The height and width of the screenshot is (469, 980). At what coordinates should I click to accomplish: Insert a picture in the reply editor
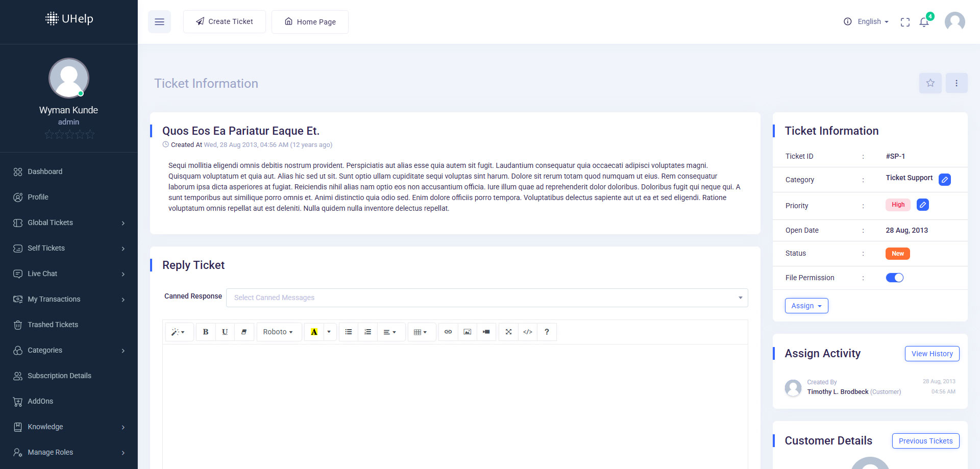click(467, 332)
